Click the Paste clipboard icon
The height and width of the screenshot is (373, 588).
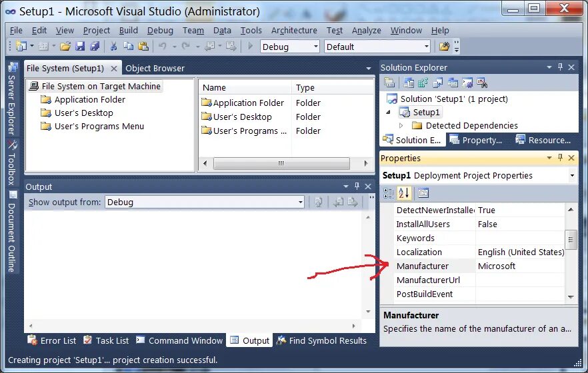pos(143,47)
